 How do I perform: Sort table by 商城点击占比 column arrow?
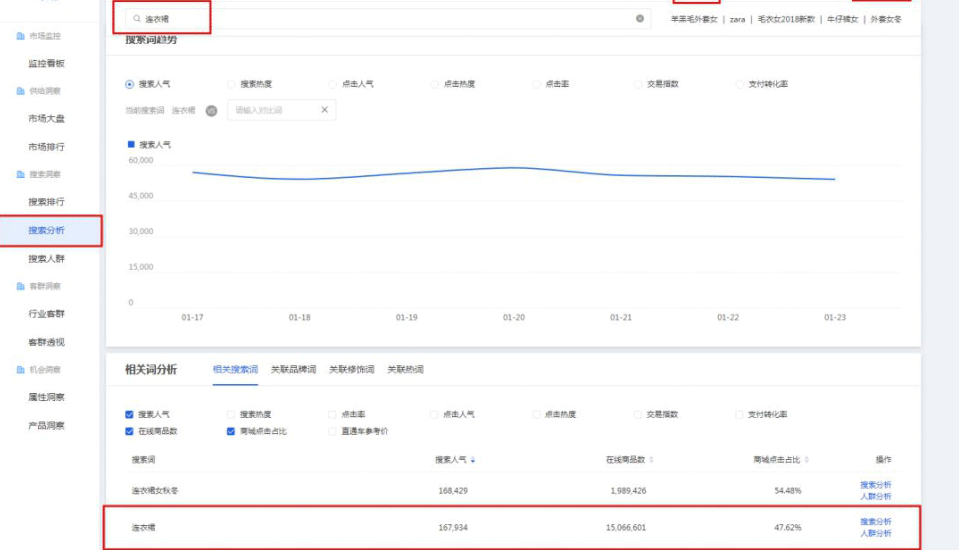tap(806, 460)
